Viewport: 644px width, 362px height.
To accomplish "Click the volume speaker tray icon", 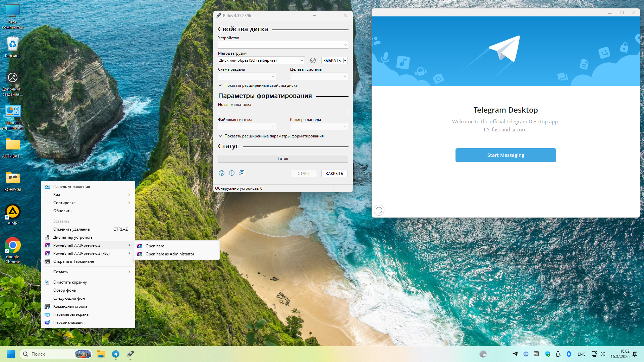I will coord(602,354).
